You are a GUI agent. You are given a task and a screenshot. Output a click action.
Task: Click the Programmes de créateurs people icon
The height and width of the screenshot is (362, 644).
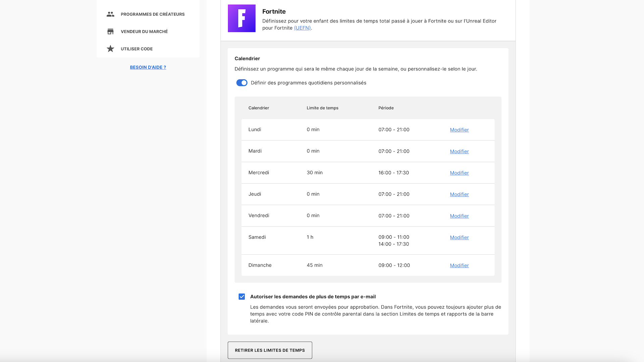[110, 14]
